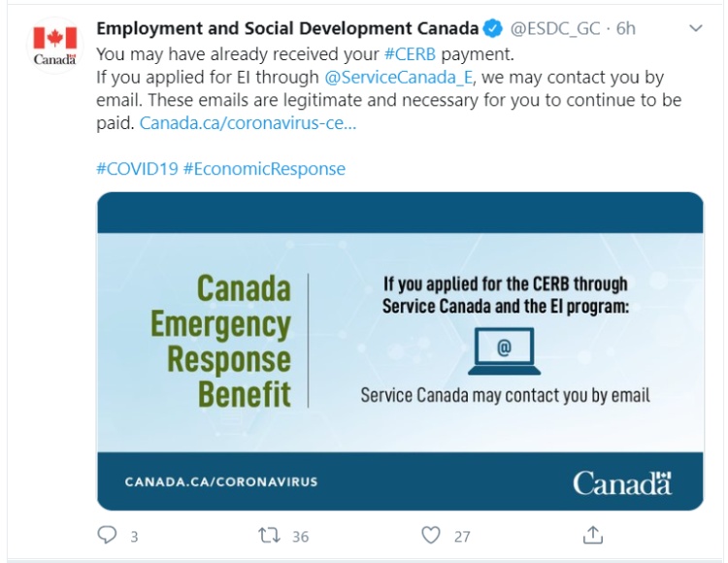The width and height of the screenshot is (728, 563).
Task: Click the ESDC Canada flag profile avatar
Action: tap(54, 46)
